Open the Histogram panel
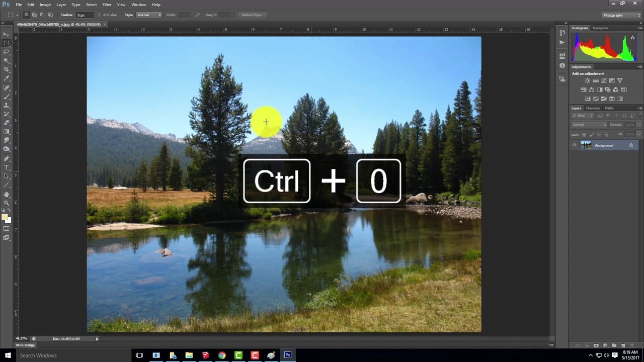The height and width of the screenshot is (362, 644). [579, 28]
